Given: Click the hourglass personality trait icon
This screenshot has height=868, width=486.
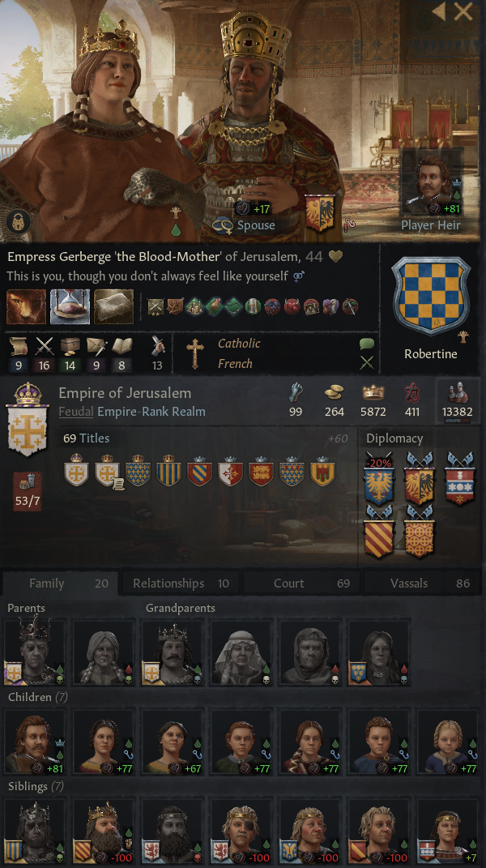Looking at the screenshot, I should (70, 306).
